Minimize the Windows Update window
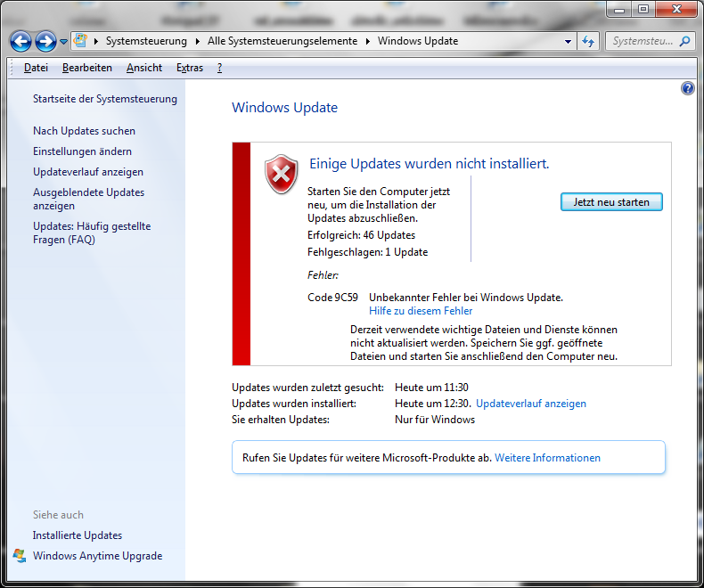 pyautogui.click(x=619, y=9)
